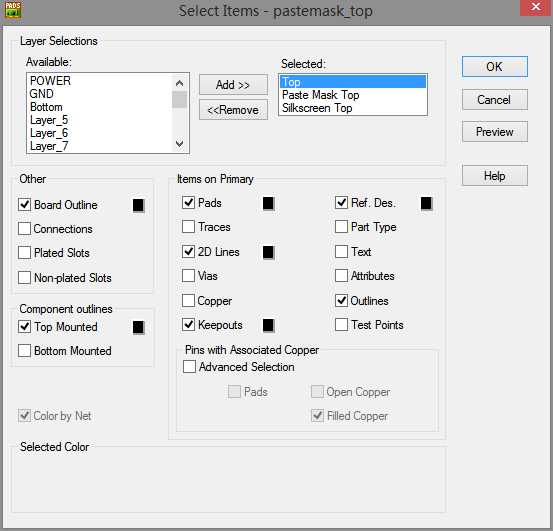Select Bottom in Available layers list
This screenshot has height=531, width=553.
[x=46, y=107]
